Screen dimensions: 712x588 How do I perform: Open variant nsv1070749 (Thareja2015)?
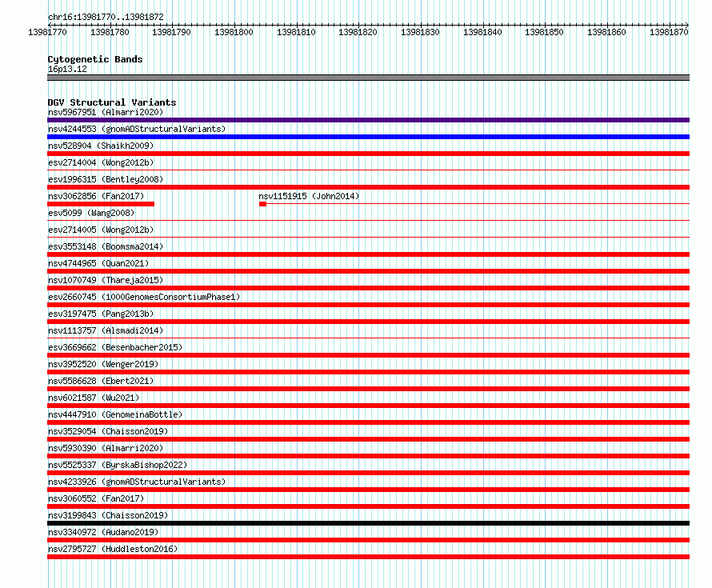[106, 280]
